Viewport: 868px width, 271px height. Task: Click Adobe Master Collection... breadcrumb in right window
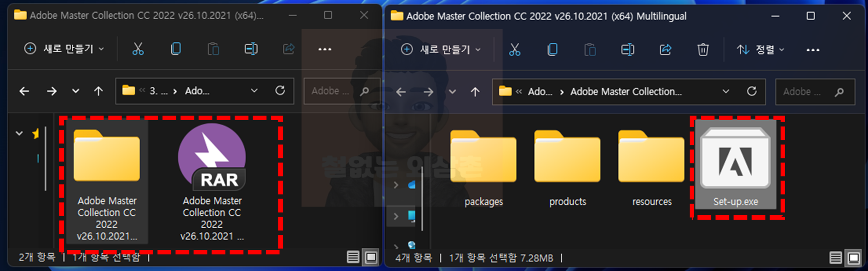(626, 92)
